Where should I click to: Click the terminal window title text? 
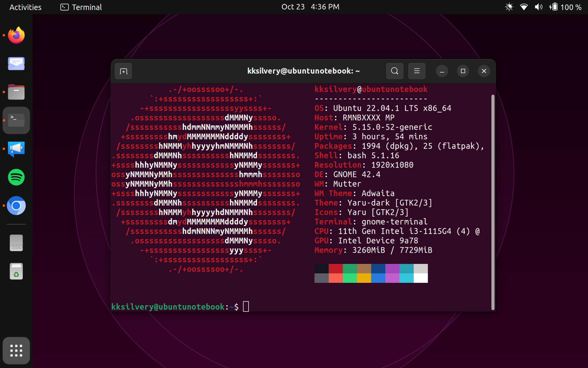tap(303, 71)
